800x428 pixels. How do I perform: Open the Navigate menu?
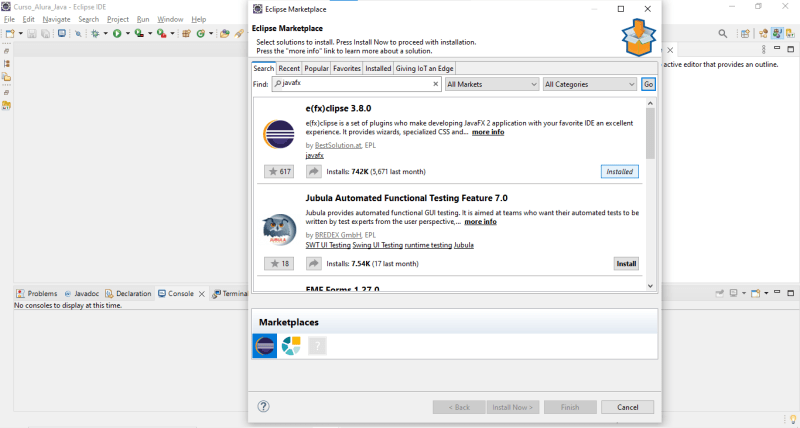[56, 19]
